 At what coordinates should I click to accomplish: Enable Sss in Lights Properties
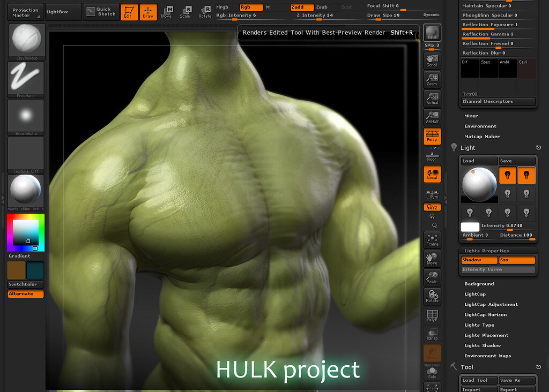(x=517, y=260)
